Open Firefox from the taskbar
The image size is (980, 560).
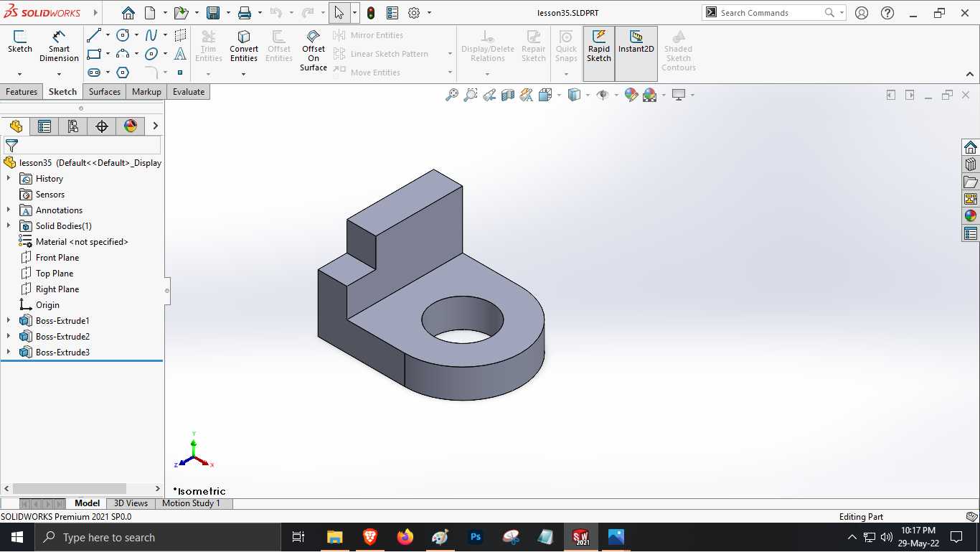(x=405, y=537)
